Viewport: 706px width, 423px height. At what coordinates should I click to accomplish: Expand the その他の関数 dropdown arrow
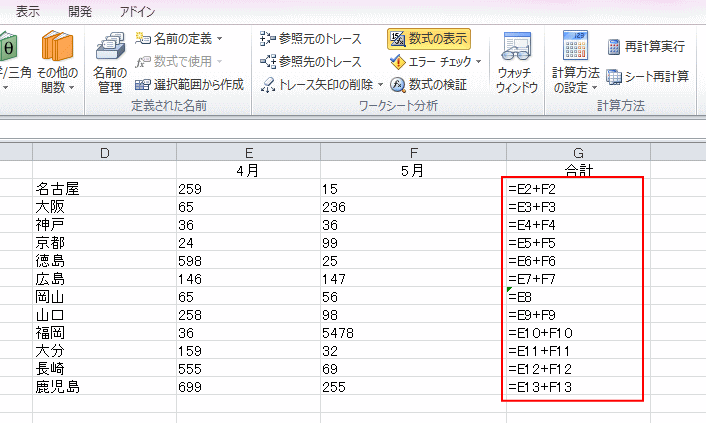click(x=71, y=87)
